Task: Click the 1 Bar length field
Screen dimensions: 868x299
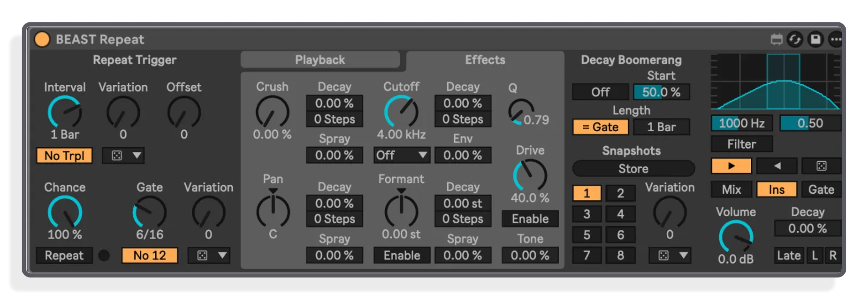Action: point(661,127)
